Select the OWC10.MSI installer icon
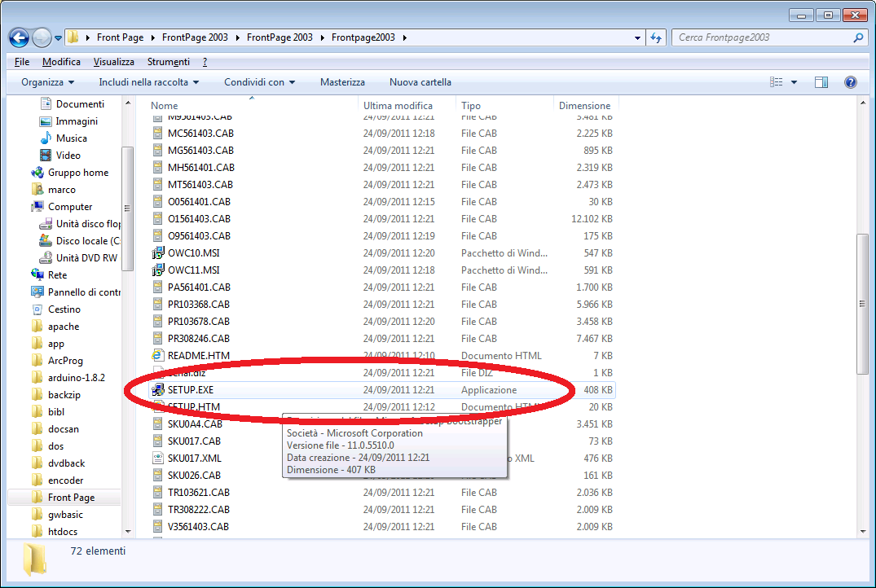 [x=158, y=253]
